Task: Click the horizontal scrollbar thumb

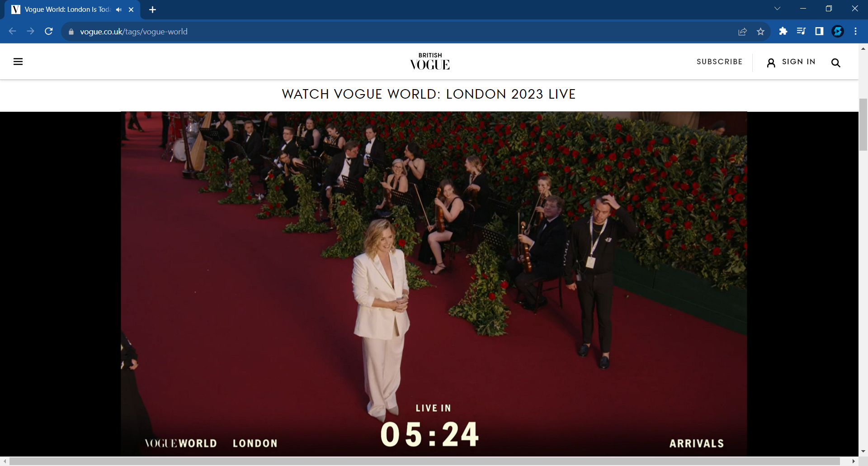Action: (x=425, y=461)
